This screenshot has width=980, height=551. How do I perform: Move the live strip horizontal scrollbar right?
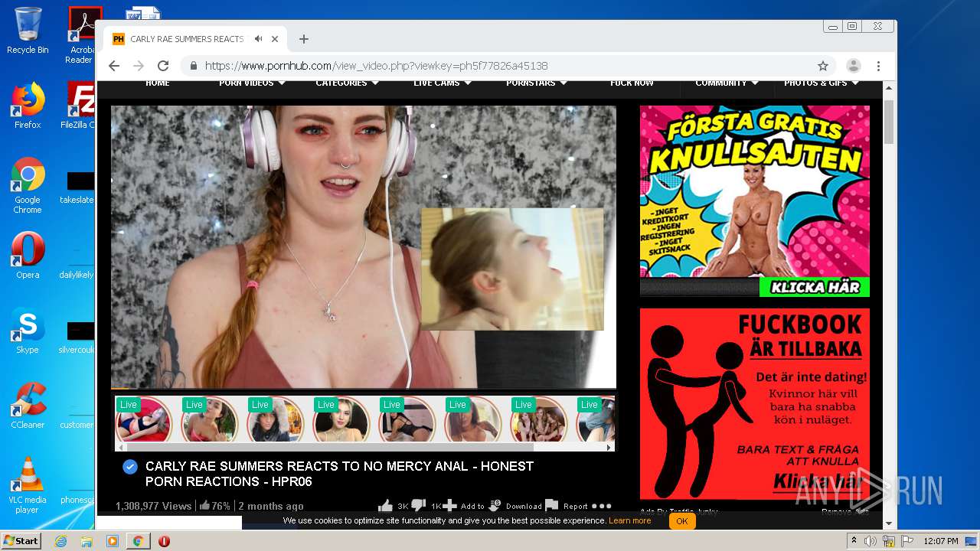click(x=609, y=447)
